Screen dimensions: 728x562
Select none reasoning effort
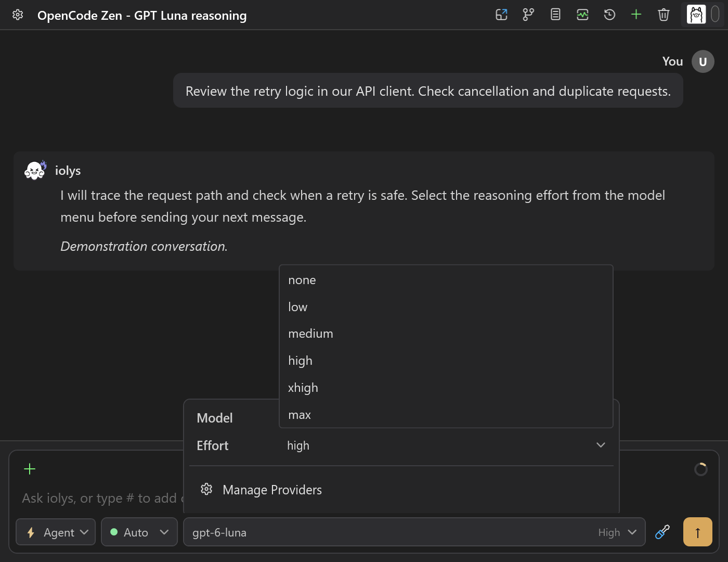tap(446, 280)
